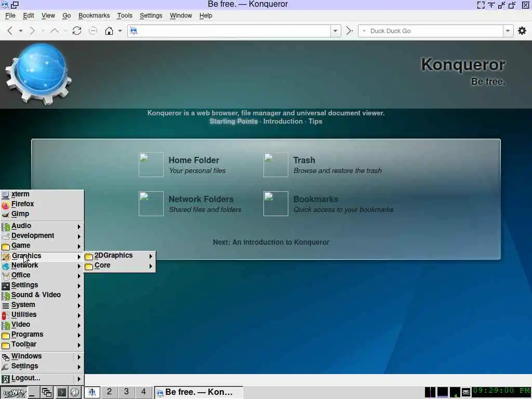Expand the System submenu

click(42, 305)
